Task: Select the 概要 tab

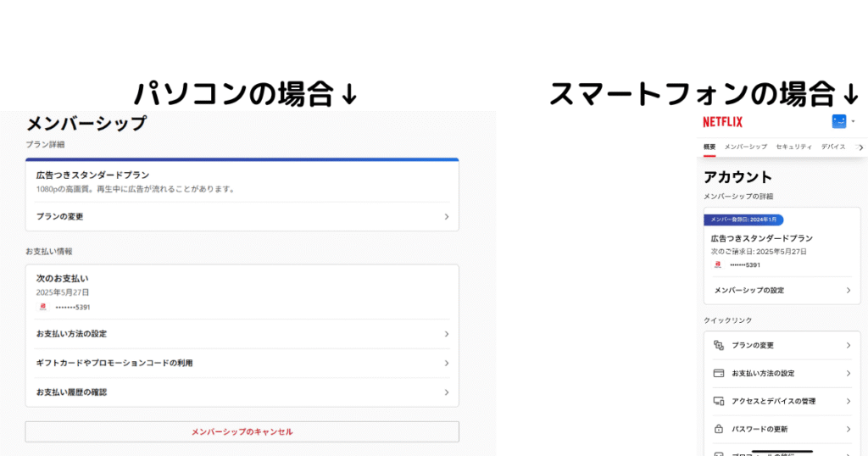Action: coord(709,147)
